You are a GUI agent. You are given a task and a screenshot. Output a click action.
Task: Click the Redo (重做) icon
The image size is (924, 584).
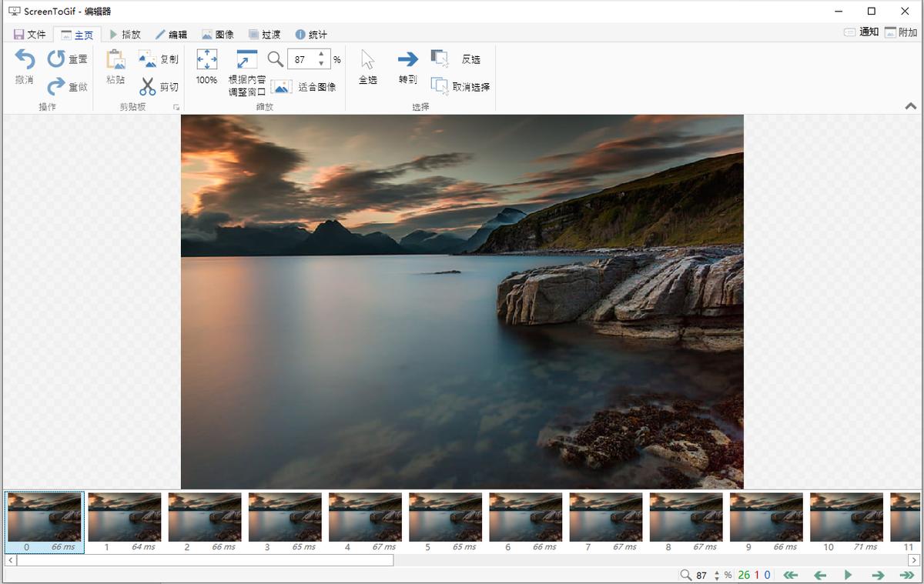click(56, 87)
